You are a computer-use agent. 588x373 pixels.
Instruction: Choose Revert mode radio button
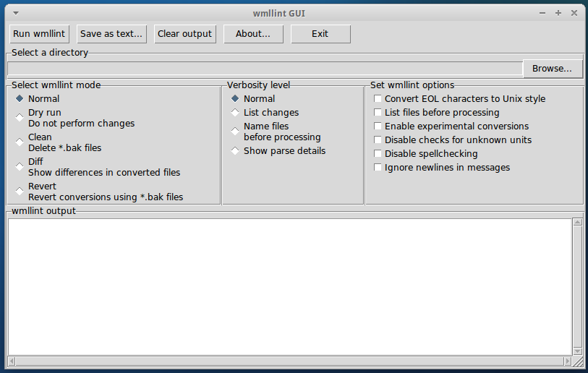(20, 191)
